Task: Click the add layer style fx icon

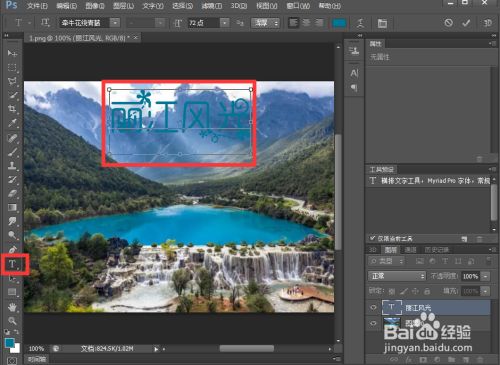Action: 409,360
